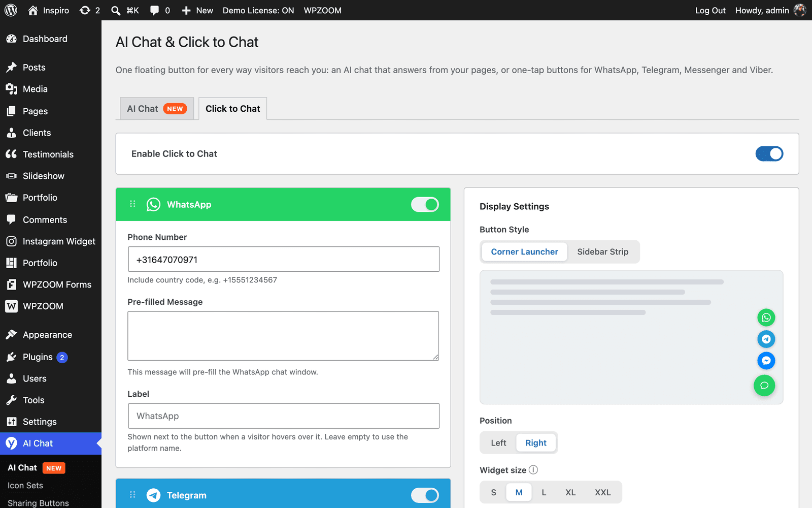Viewport: 812px width, 508px height.
Task: Click the Phone Number input field
Action: 284,259
